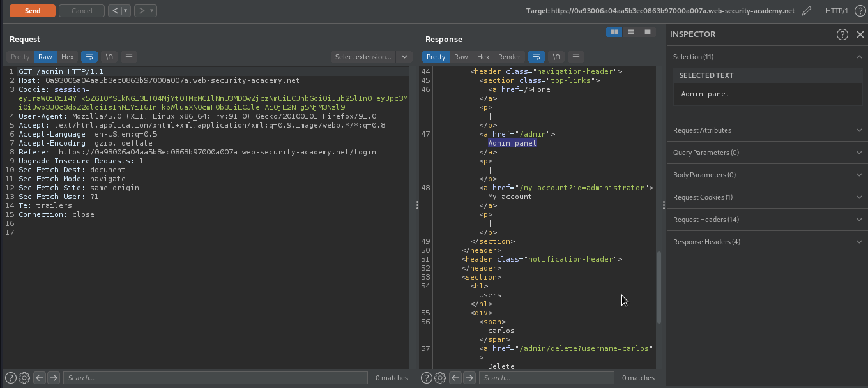
Task: Click the Request/Response panel divider handle
Action: 417,205
